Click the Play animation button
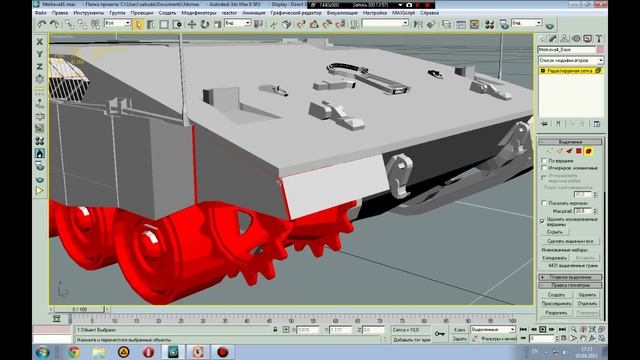Viewport: 640px width, 360px height. click(542, 329)
